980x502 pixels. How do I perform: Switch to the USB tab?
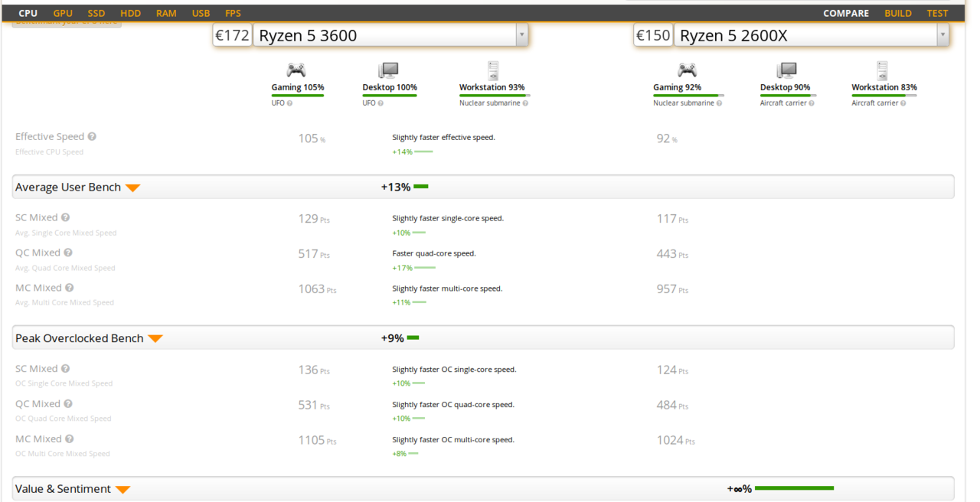(x=201, y=13)
